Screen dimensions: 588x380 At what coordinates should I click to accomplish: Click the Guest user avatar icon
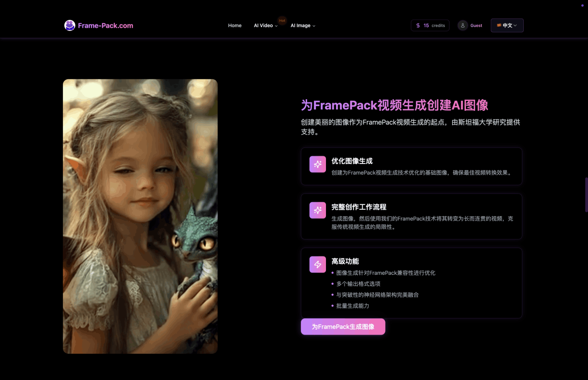(463, 25)
